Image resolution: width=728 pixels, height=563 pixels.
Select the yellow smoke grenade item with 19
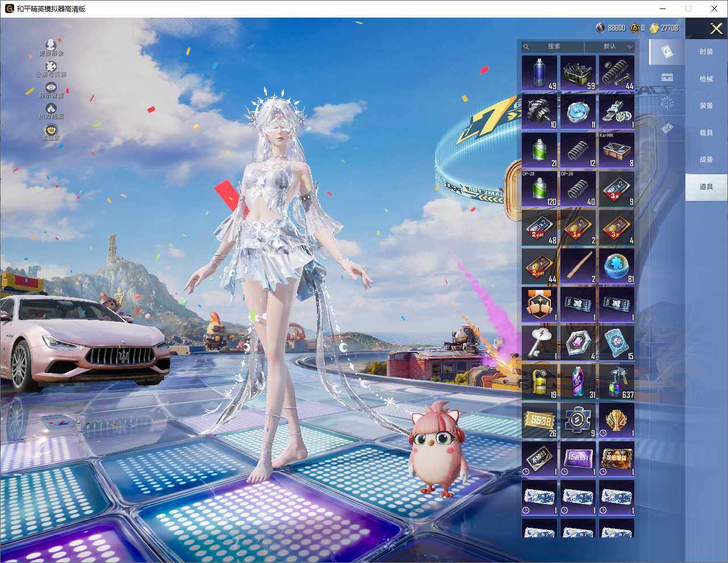(x=539, y=381)
